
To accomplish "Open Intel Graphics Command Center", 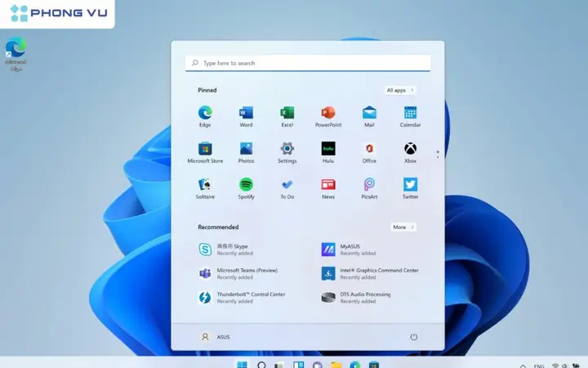I will 370,274.
